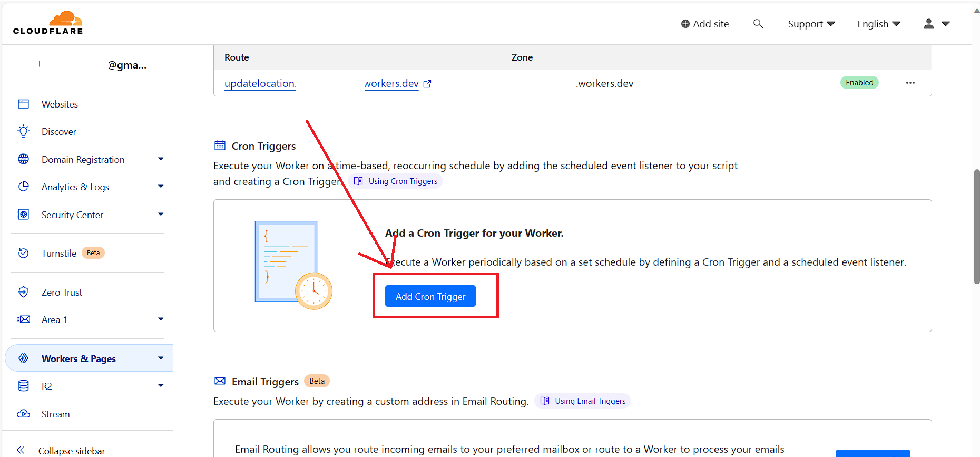Open search with the magnifier icon
Viewport: 980px width, 457px height.
coord(758,24)
